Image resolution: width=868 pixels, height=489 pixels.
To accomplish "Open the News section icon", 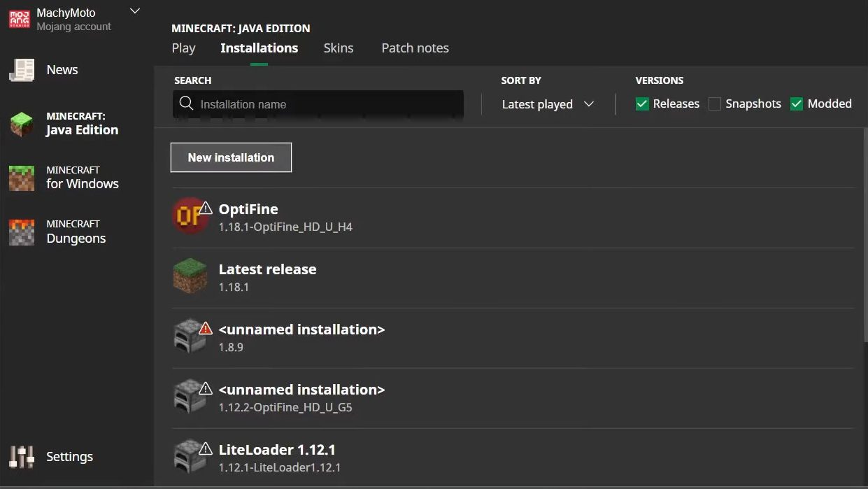I will pos(22,70).
